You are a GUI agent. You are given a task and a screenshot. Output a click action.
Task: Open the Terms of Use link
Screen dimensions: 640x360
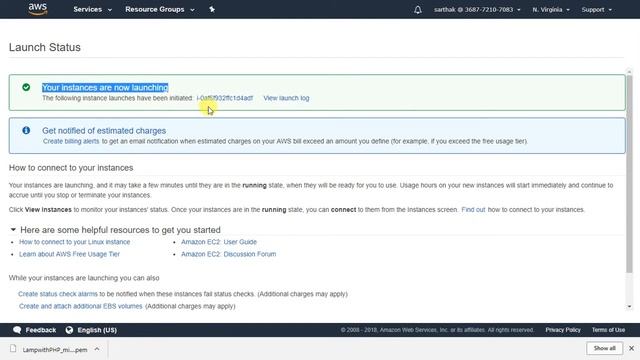pos(608,330)
